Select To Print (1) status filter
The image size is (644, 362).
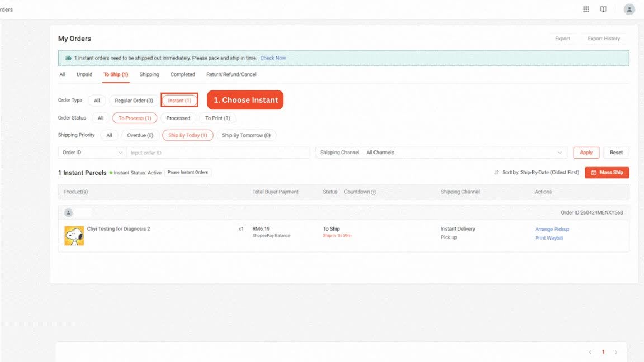pos(217,118)
